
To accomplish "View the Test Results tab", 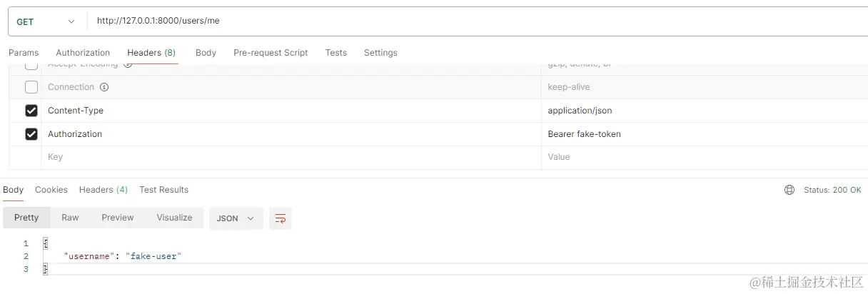I will coord(163,190).
